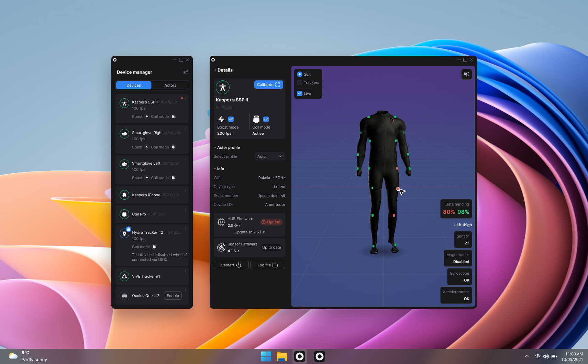Collapse the Info section

215,169
